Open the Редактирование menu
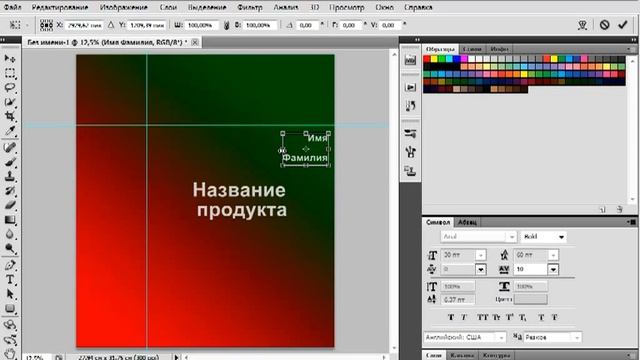Viewport: 640px width, 360px height. pos(60,7)
